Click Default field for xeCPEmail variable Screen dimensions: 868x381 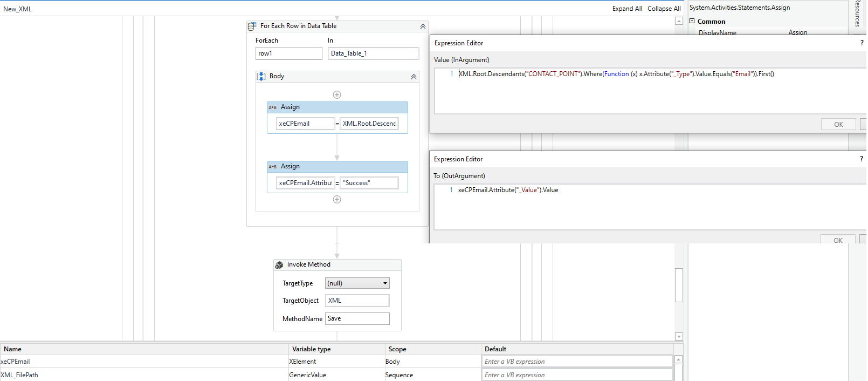click(577, 362)
